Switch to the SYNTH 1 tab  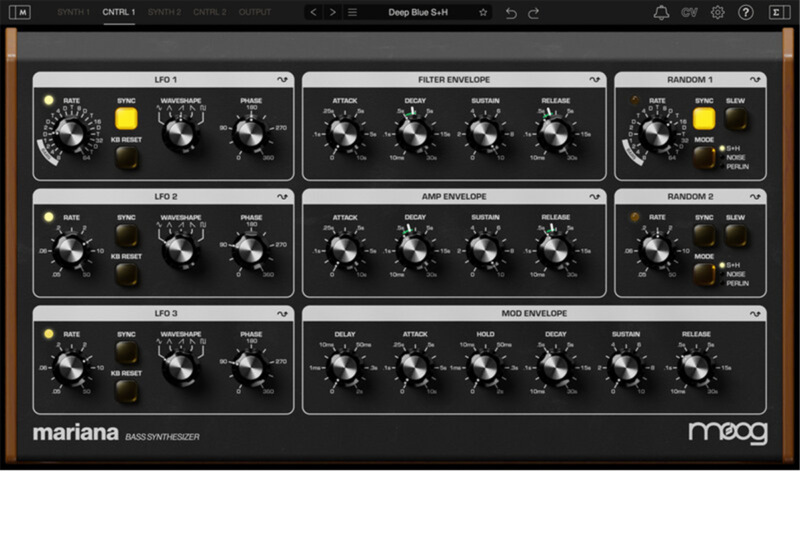71,12
